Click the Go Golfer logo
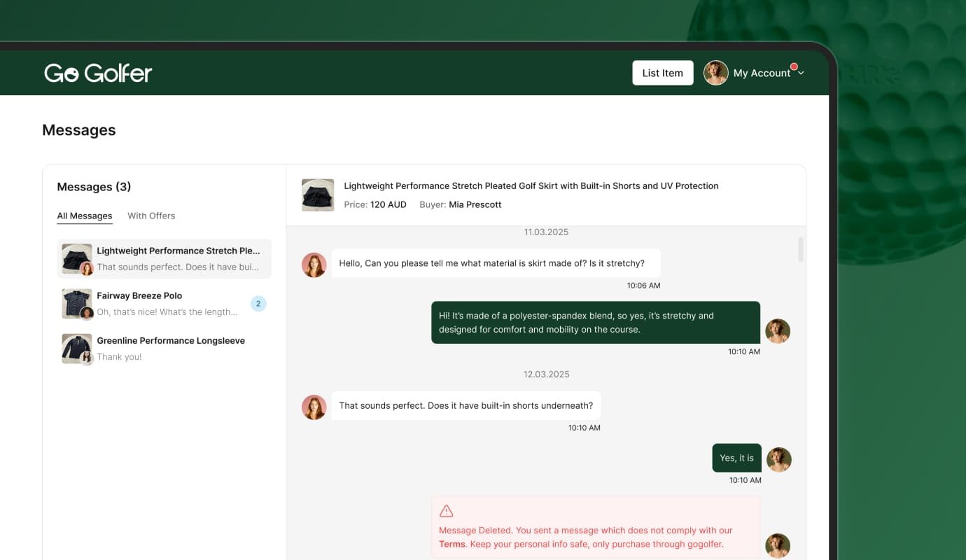 click(98, 73)
